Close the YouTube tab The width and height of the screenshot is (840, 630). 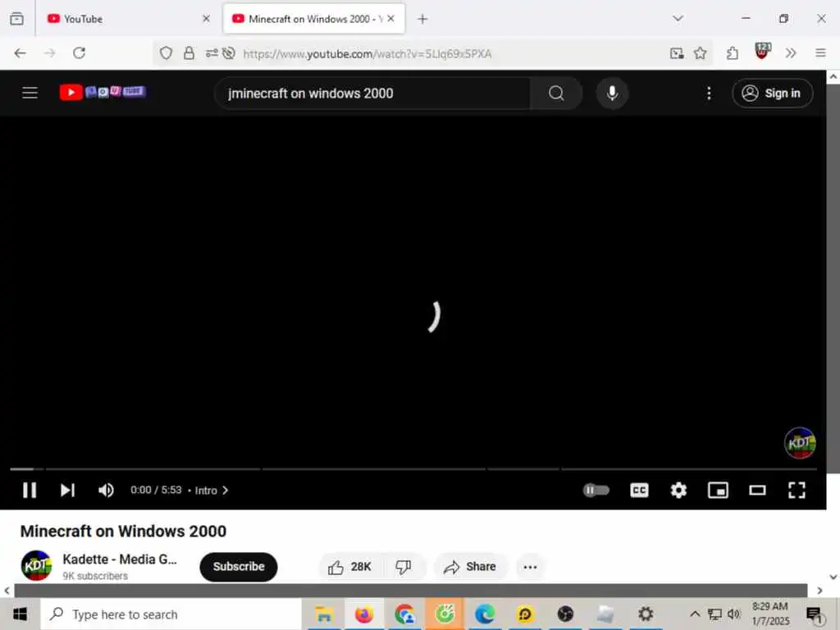tap(206, 19)
